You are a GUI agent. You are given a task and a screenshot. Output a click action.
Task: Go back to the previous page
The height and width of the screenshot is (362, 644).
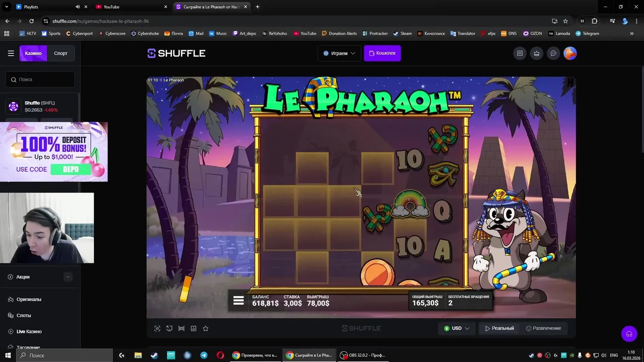click(x=7, y=21)
